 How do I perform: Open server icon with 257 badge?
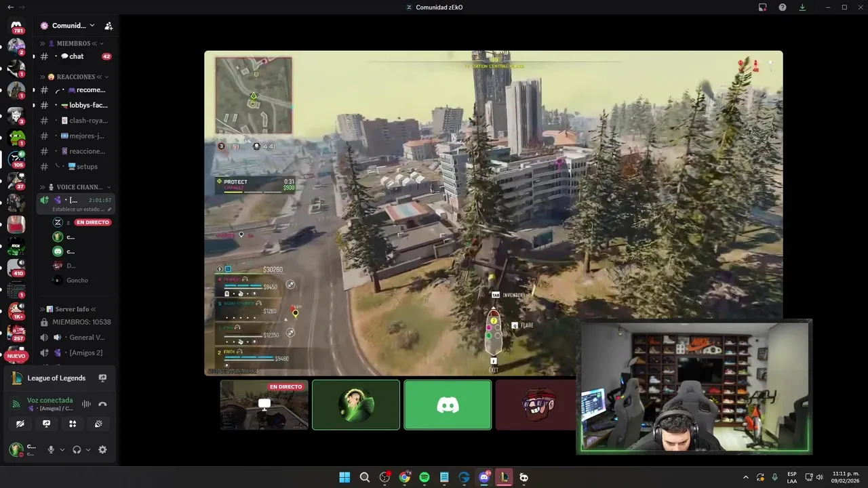click(16, 333)
